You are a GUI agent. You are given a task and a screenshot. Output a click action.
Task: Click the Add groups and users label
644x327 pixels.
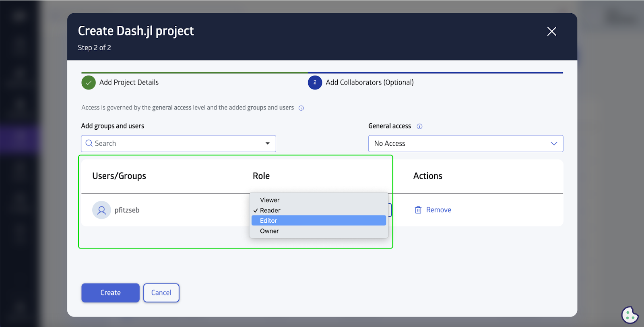coord(113,126)
